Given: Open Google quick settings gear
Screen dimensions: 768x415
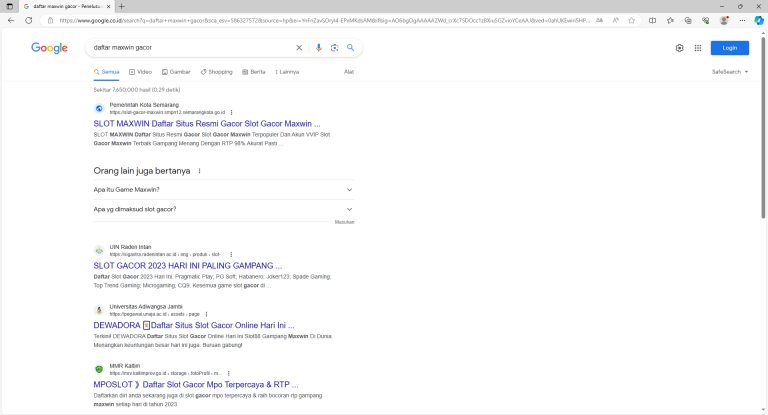Looking at the screenshot, I should (x=679, y=48).
